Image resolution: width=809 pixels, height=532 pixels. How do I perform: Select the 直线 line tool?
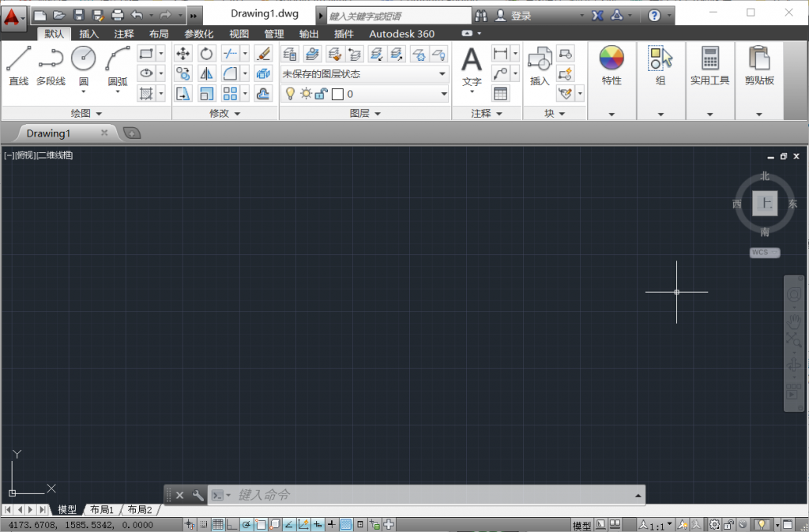point(19,66)
